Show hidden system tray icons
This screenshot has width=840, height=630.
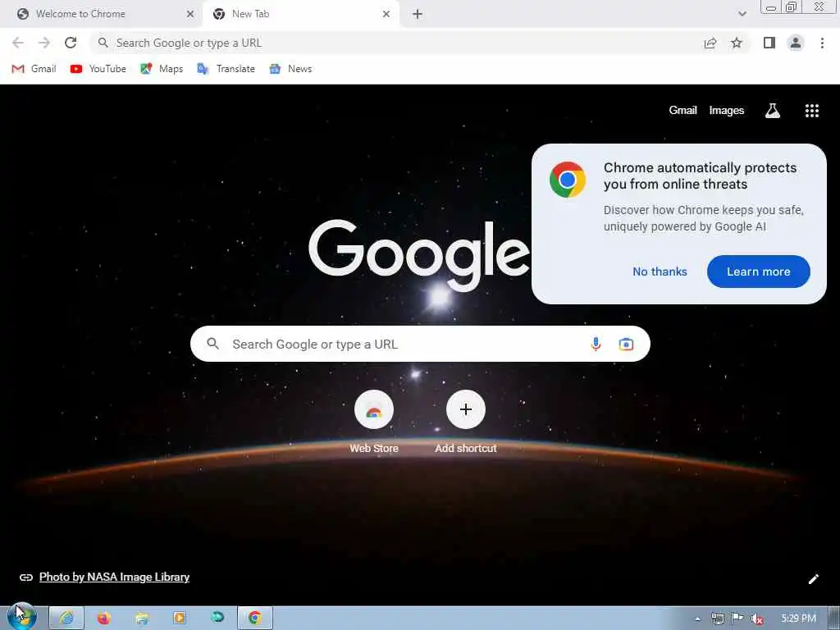tap(697, 619)
